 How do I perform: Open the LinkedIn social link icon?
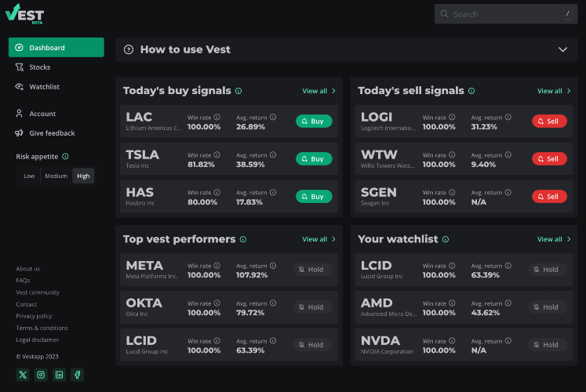coord(59,375)
